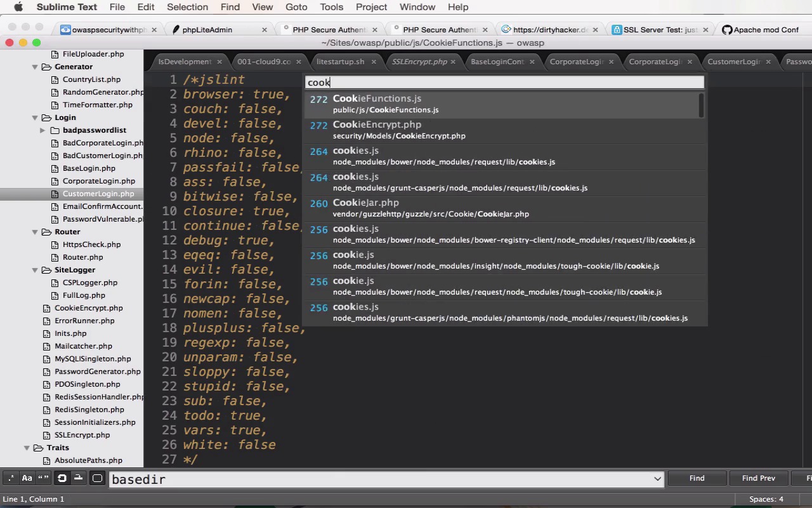
Task: Select cookies.js under bower request lib
Action: (x=504, y=156)
